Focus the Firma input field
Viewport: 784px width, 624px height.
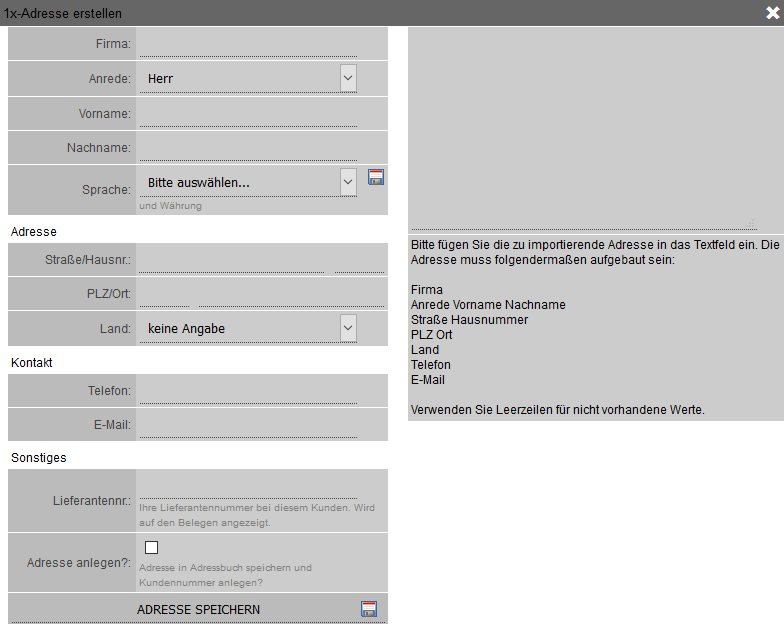[x=248, y=45]
